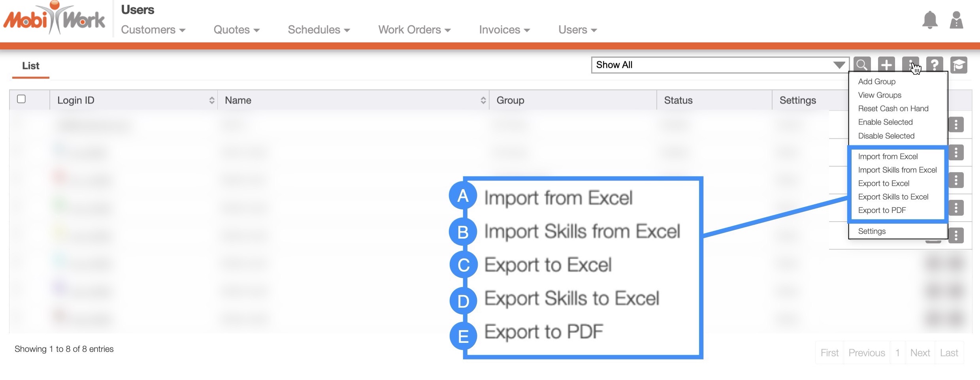The width and height of the screenshot is (980, 380).
Task: Click the search magnifier icon
Action: click(x=862, y=65)
